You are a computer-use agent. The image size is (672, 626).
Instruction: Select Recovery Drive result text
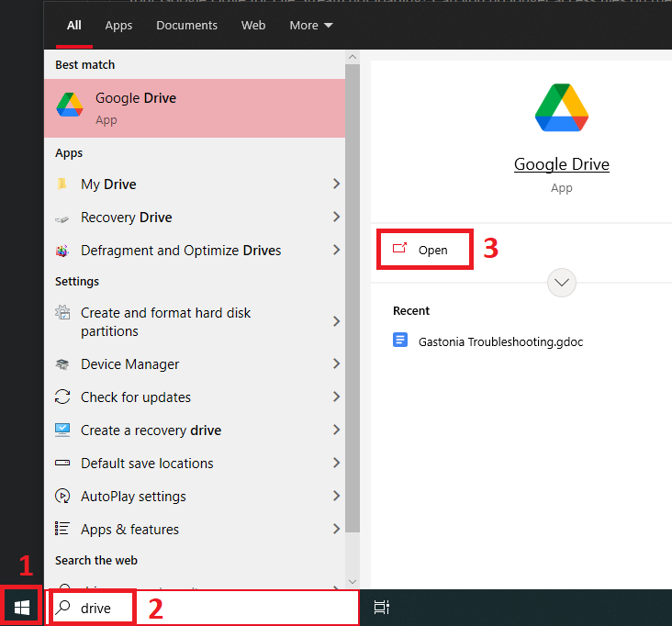[127, 218]
